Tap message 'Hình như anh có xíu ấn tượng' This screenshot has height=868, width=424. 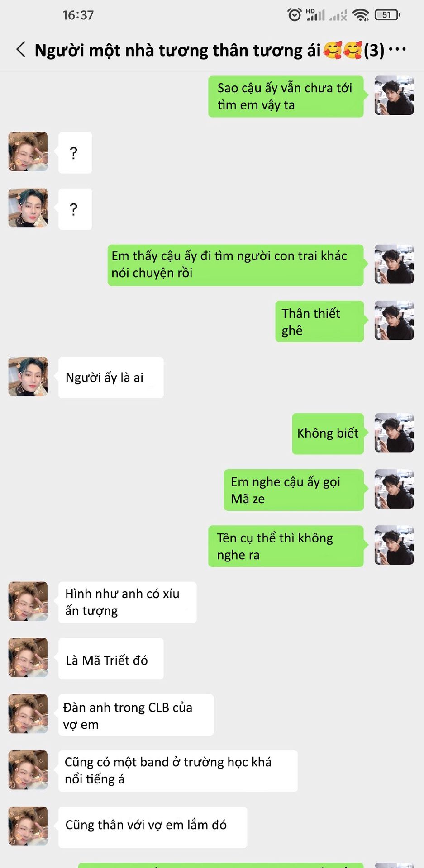(127, 602)
